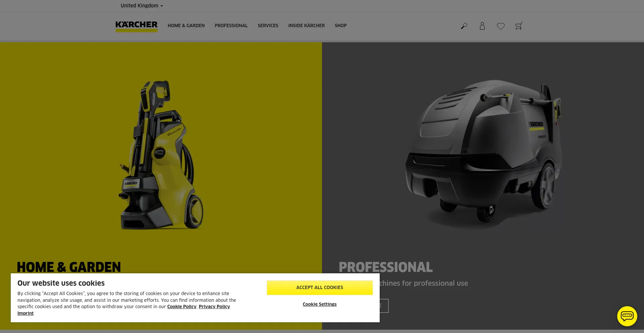Open the Inside Kärcher menu
644x333 pixels.
[306, 25]
